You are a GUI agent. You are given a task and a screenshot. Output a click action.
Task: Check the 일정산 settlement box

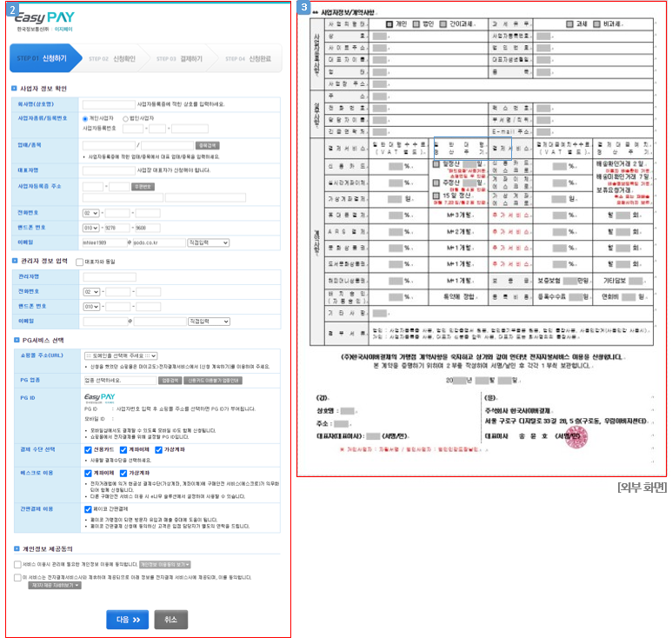(x=436, y=164)
